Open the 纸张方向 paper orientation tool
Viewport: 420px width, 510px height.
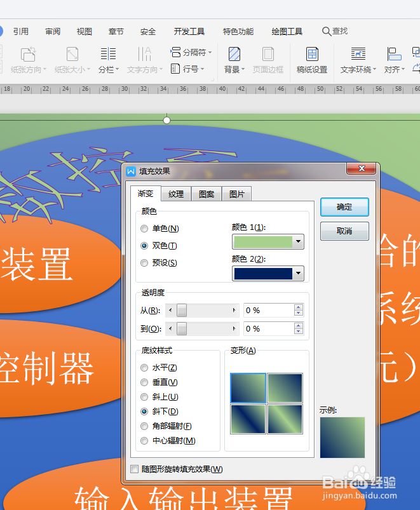29,60
